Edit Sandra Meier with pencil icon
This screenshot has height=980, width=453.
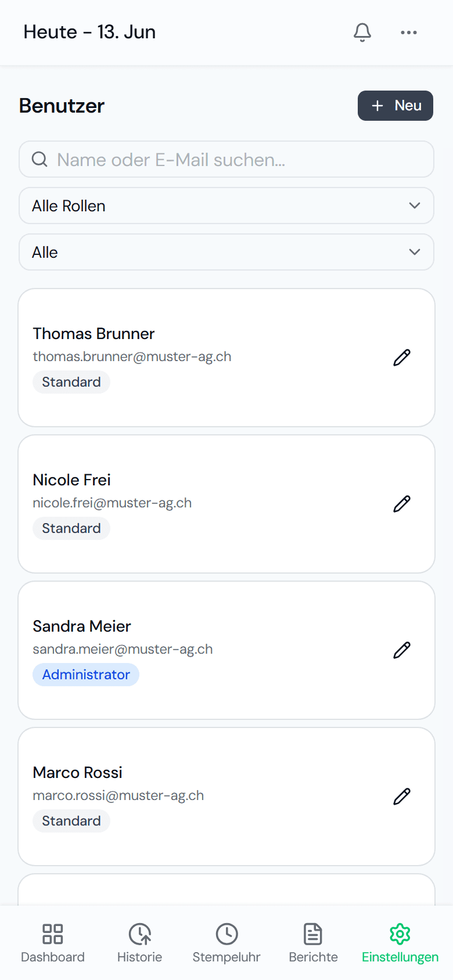coord(402,650)
